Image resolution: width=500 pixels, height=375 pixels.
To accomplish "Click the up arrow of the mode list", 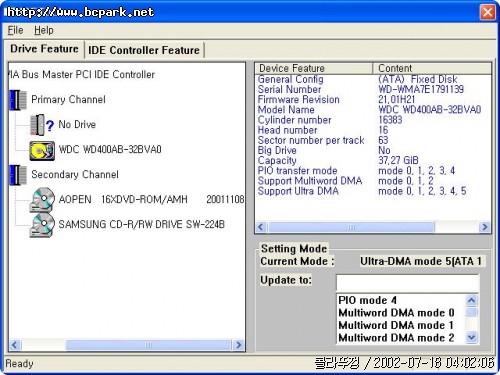I will (x=471, y=300).
